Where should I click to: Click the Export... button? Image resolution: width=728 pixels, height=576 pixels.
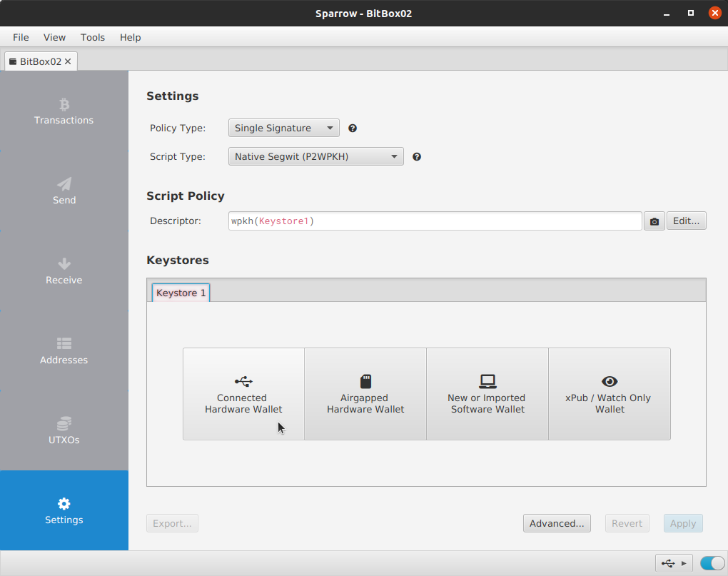pyautogui.click(x=172, y=524)
